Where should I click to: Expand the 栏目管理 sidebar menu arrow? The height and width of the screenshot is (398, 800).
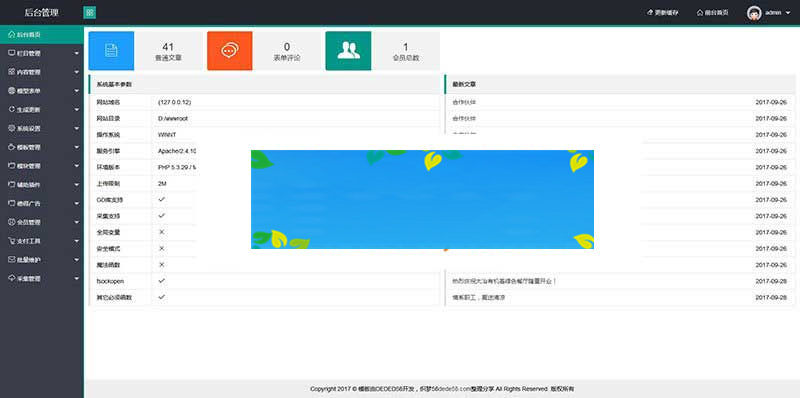click(x=77, y=53)
